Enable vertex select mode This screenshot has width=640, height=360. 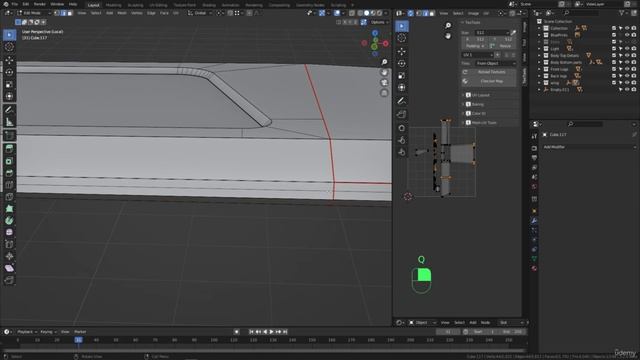pos(57,13)
